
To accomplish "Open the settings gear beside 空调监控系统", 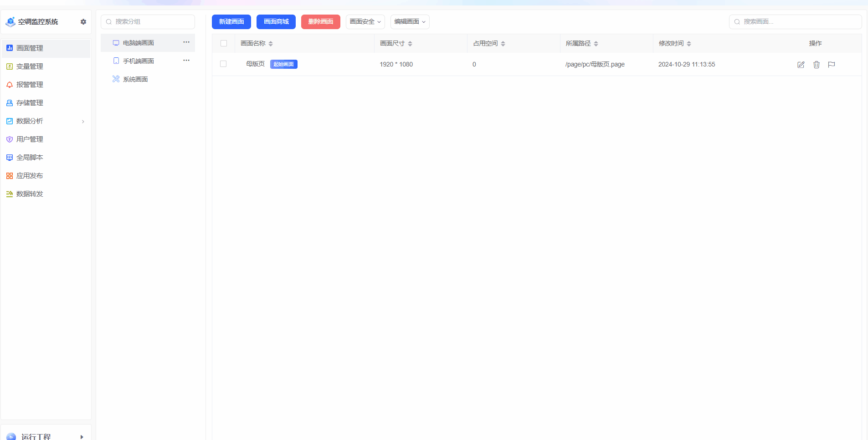I will coord(83,21).
